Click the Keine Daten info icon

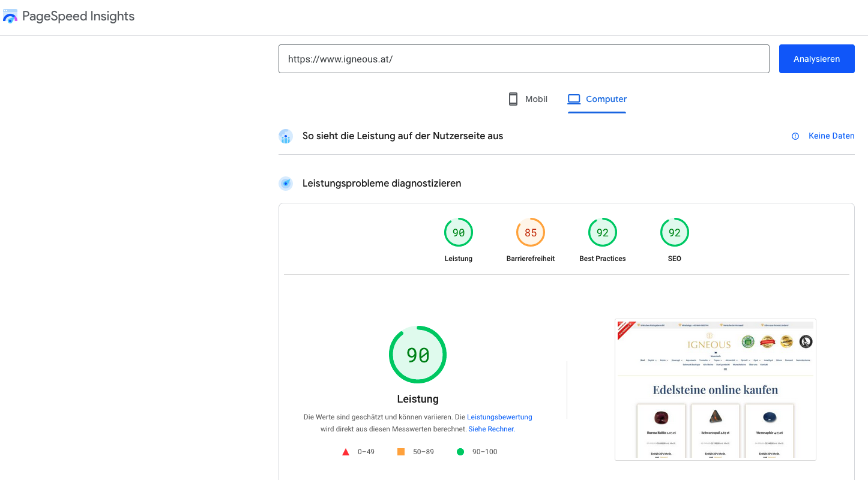tap(795, 136)
